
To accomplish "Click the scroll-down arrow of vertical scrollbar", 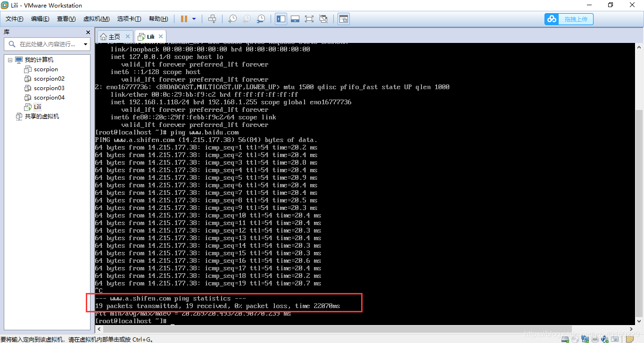I will 639,322.
